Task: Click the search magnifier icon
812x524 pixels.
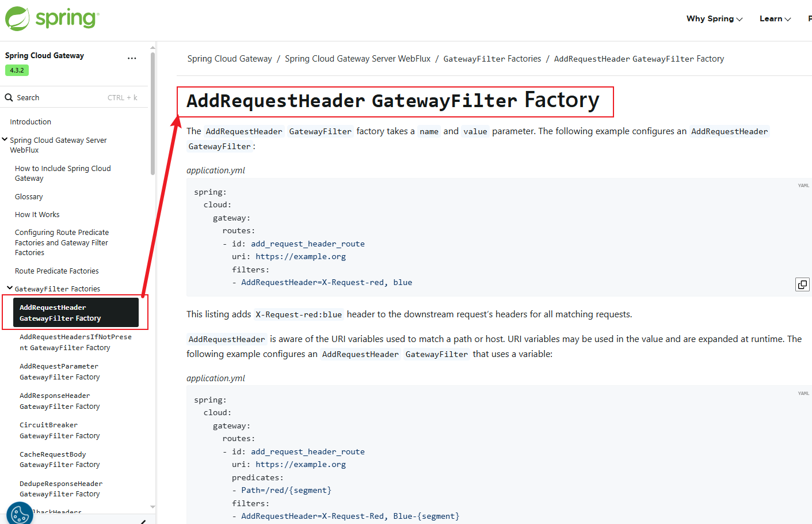Action: (9, 97)
